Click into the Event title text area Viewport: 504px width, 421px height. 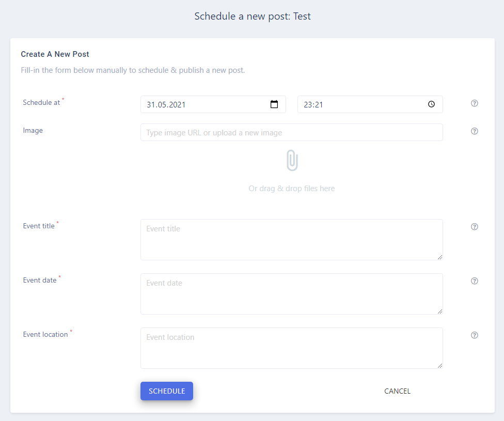292,240
